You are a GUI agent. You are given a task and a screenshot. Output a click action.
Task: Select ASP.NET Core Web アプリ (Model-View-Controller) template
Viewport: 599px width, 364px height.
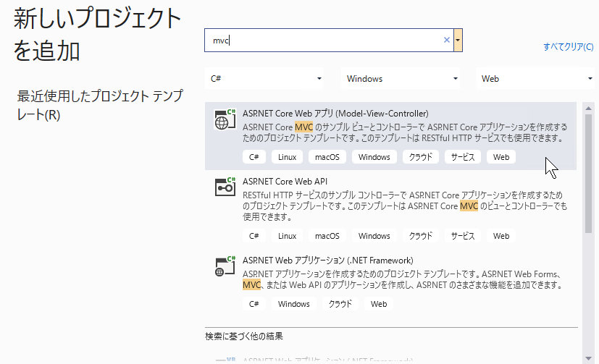390,136
